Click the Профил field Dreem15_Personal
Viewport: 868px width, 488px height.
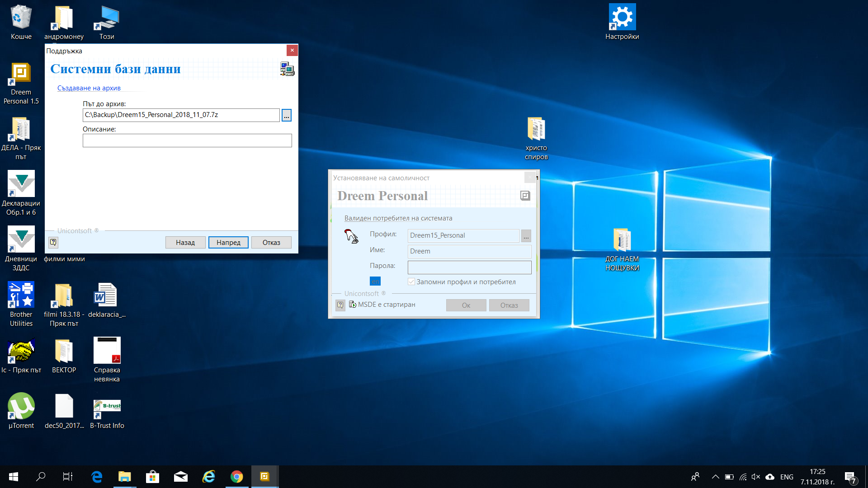pos(463,235)
